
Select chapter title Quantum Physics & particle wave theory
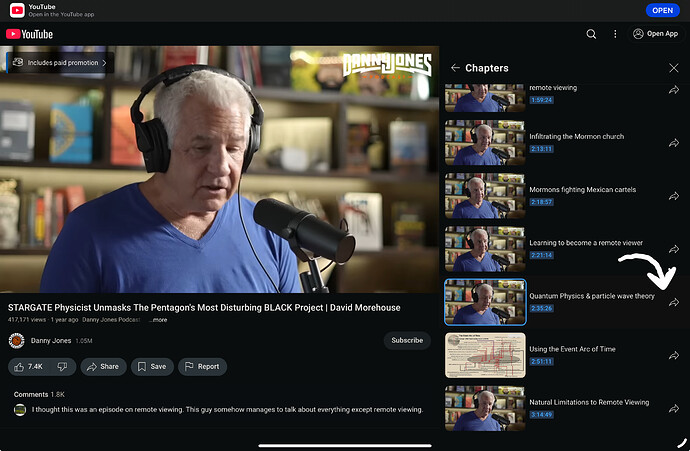coord(592,296)
